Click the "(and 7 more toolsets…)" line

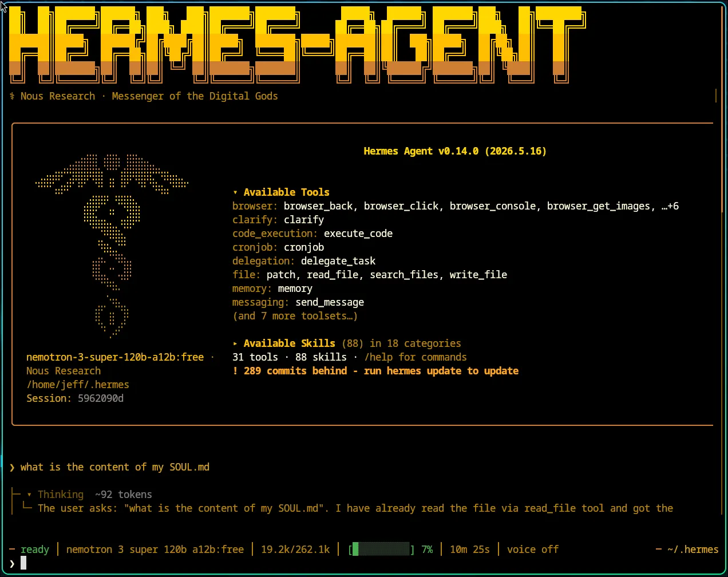pyautogui.click(x=295, y=316)
